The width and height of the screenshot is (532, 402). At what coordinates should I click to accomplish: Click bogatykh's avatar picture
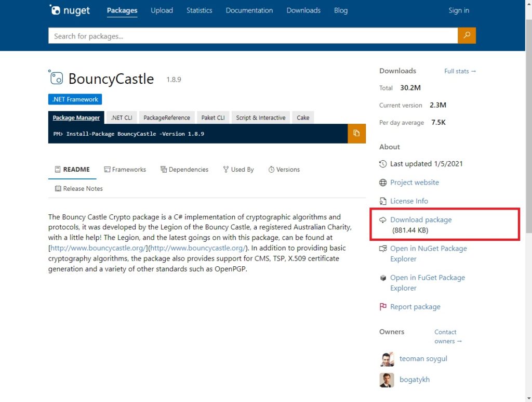pos(387,380)
